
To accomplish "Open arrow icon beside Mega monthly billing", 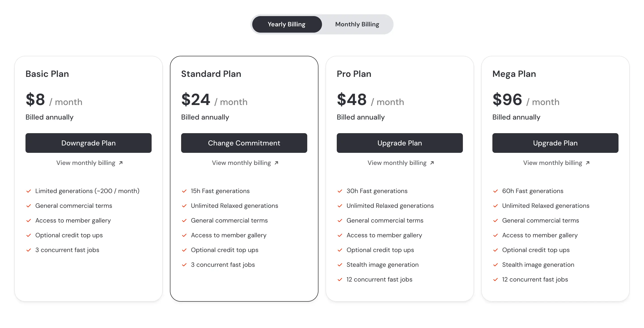I will click(x=587, y=163).
